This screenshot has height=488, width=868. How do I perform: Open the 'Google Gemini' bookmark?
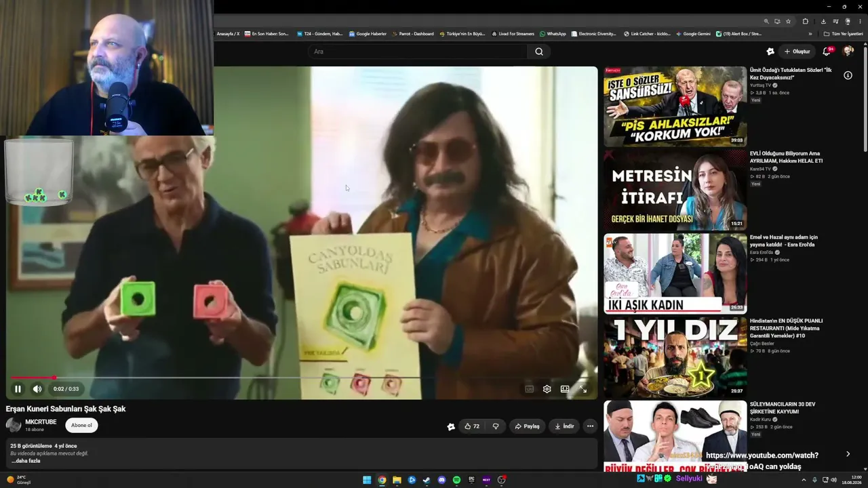693,34
